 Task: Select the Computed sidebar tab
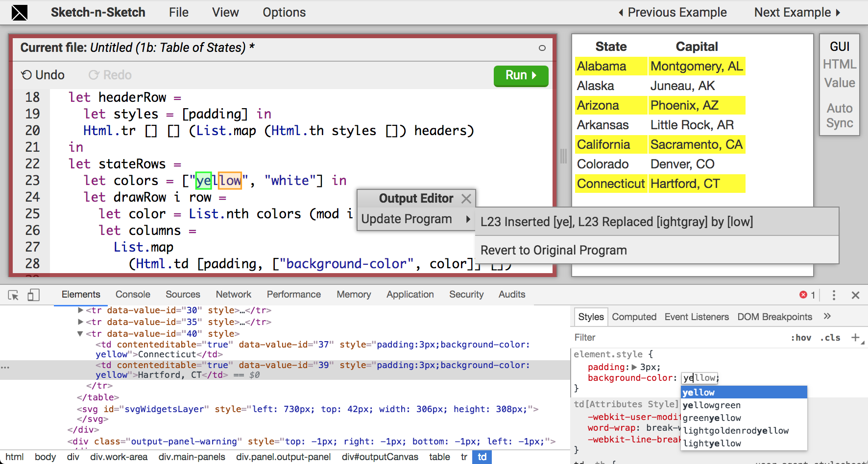634,317
